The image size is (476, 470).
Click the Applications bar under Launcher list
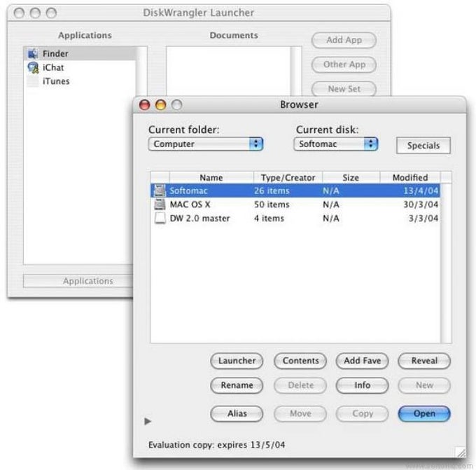(x=79, y=281)
